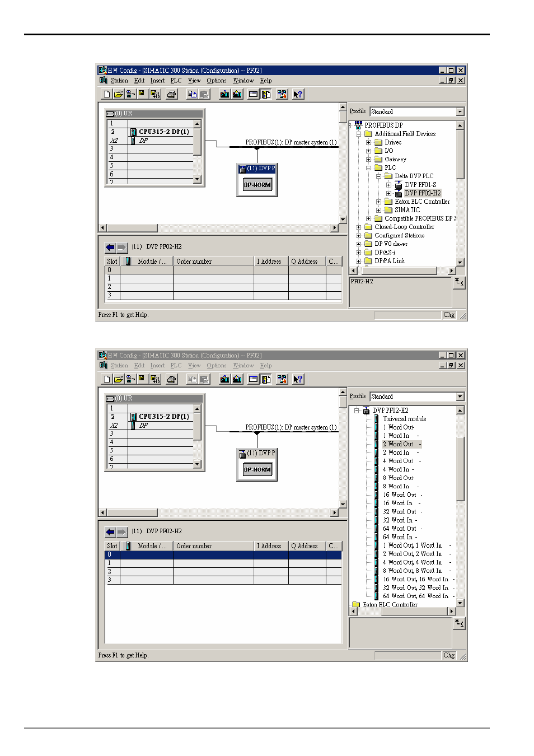The height and width of the screenshot is (756, 534).
Task: Click the catalog info pin button beside PF02-H2 text
Action: (459, 283)
